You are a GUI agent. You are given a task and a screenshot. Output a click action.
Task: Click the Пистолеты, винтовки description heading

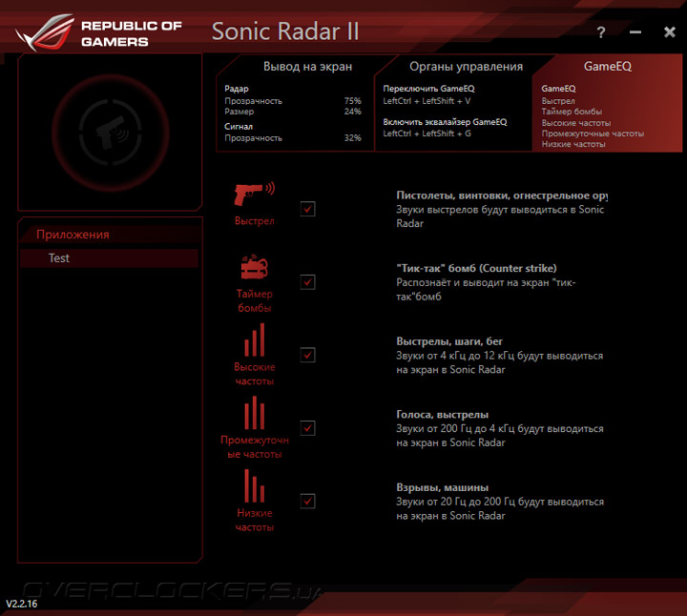point(502,195)
